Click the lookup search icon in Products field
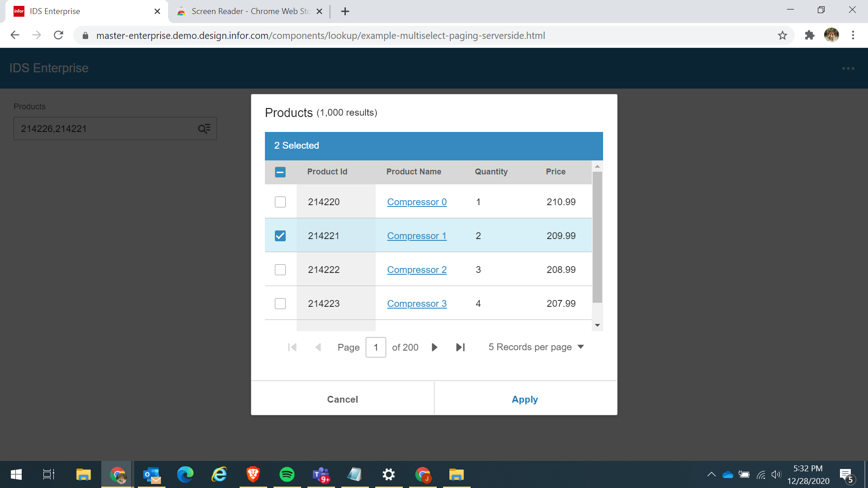The height and width of the screenshot is (488, 868). 204,129
